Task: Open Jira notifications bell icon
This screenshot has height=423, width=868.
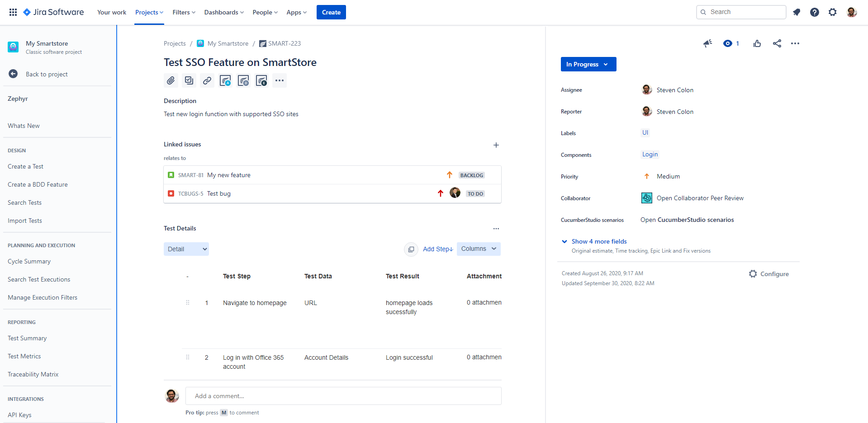Action: point(797,12)
